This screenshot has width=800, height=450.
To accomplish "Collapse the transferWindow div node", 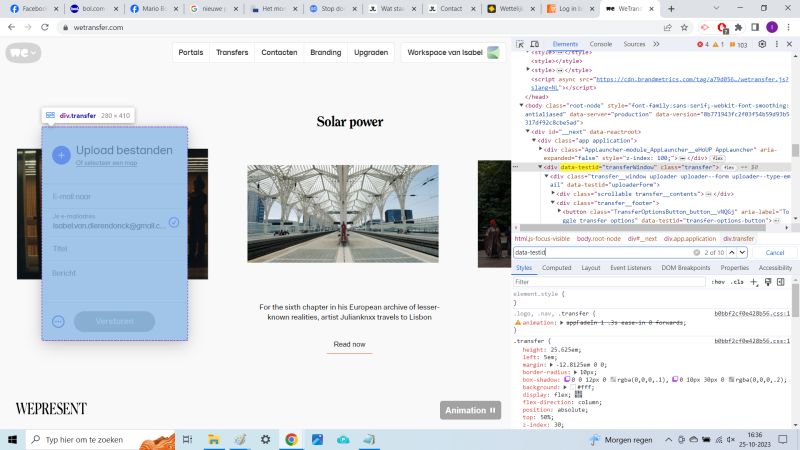I will coord(540,167).
